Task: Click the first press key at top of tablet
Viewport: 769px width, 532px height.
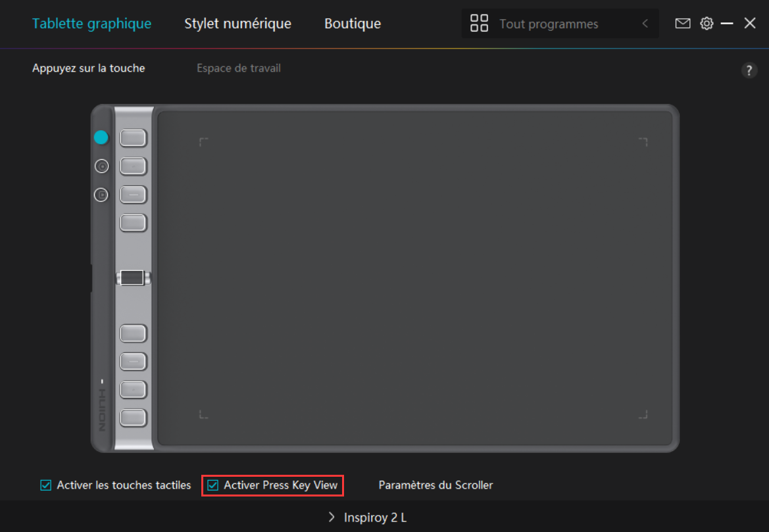Action: [x=134, y=138]
